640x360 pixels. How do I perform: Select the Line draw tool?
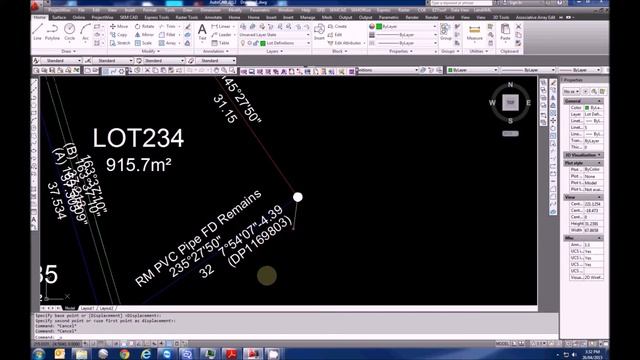38,32
